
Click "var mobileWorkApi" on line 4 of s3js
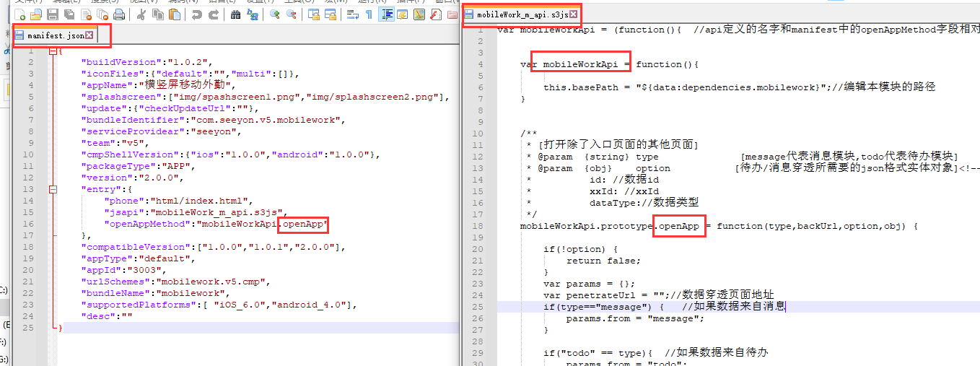(x=569, y=64)
